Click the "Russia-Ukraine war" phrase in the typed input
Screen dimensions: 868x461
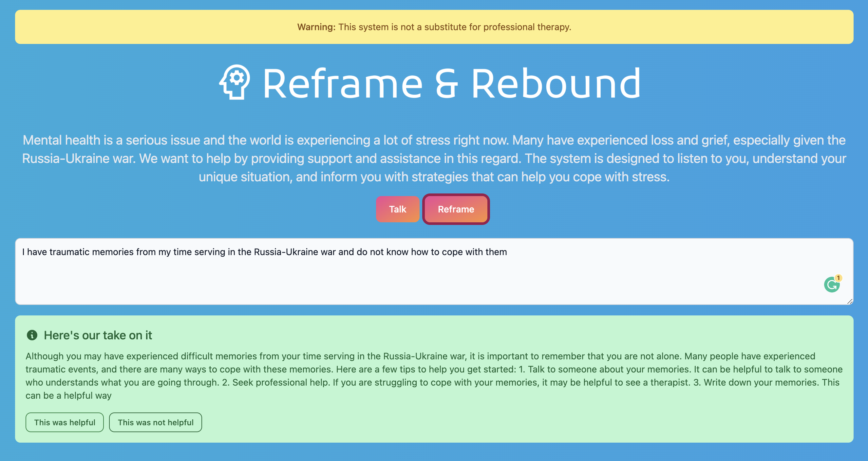(295, 252)
